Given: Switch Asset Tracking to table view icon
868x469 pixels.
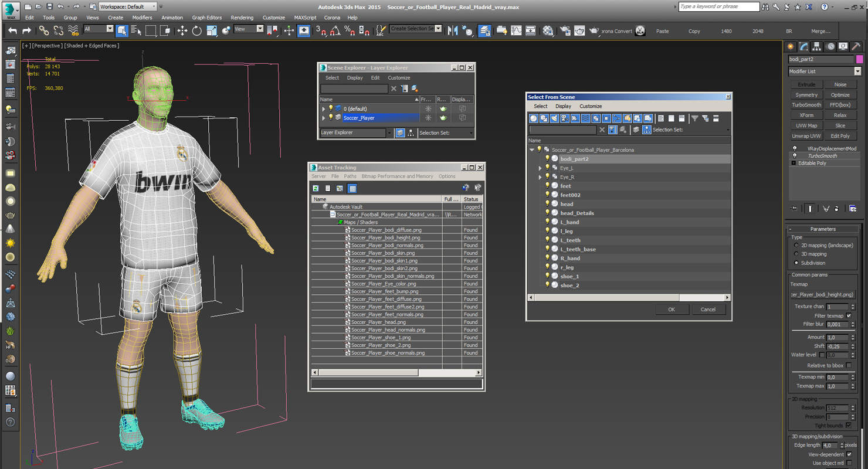Looking at the screenshot, I should point(352,188).
